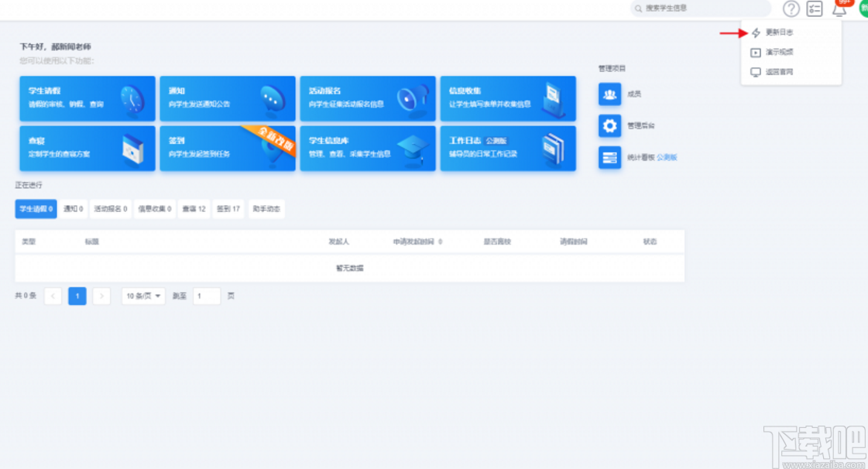Open the 成员 members icon
Viewport: 868px width, 469px height.
click(x=609, y=94)
